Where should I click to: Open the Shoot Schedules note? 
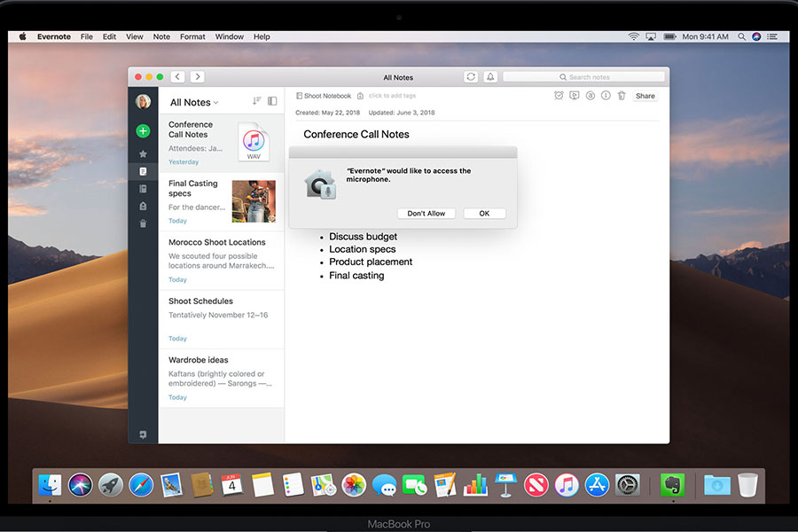(x=222, y=320)
